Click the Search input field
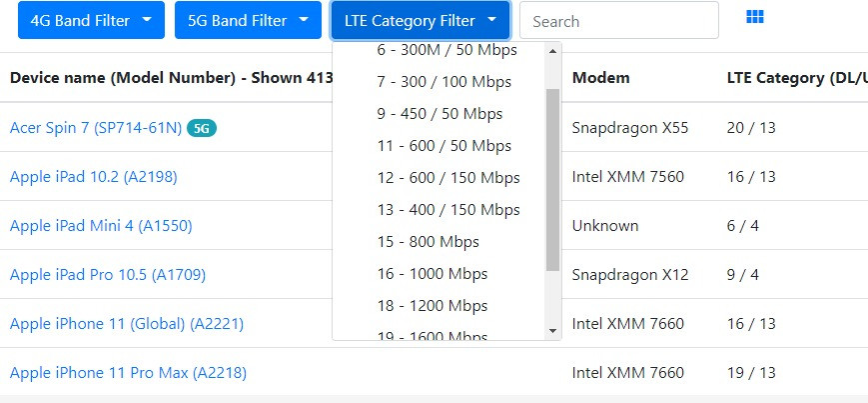Screen dimensions: 868x403 coord(619,21)
